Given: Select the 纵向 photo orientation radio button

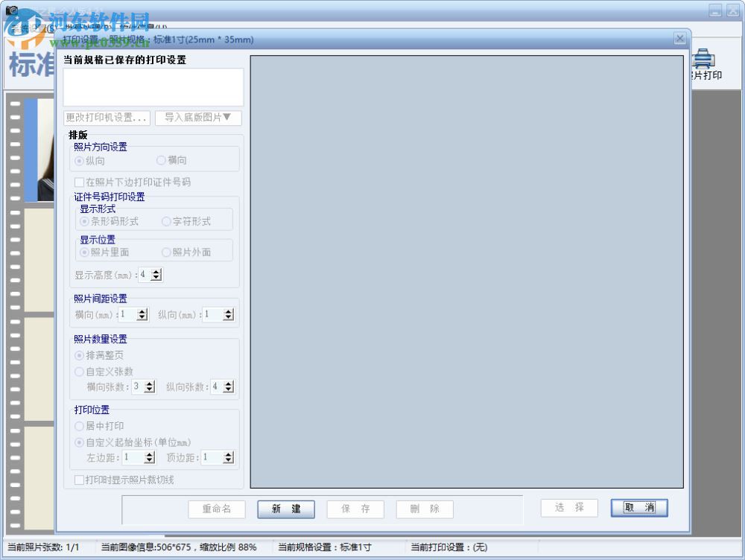Looking at the screenshot, I should [80, 161].
